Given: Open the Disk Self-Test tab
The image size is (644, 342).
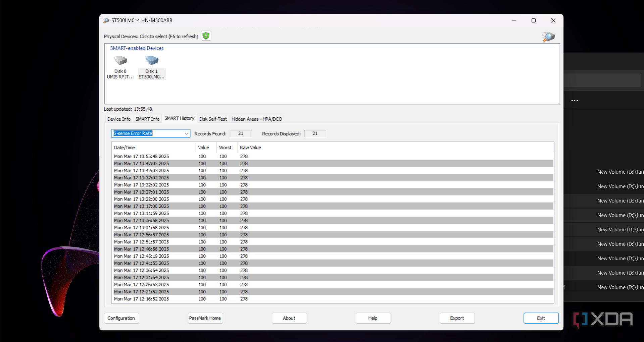Looking at the screenshot, I should pyautogui.click(x=213, y=119).
